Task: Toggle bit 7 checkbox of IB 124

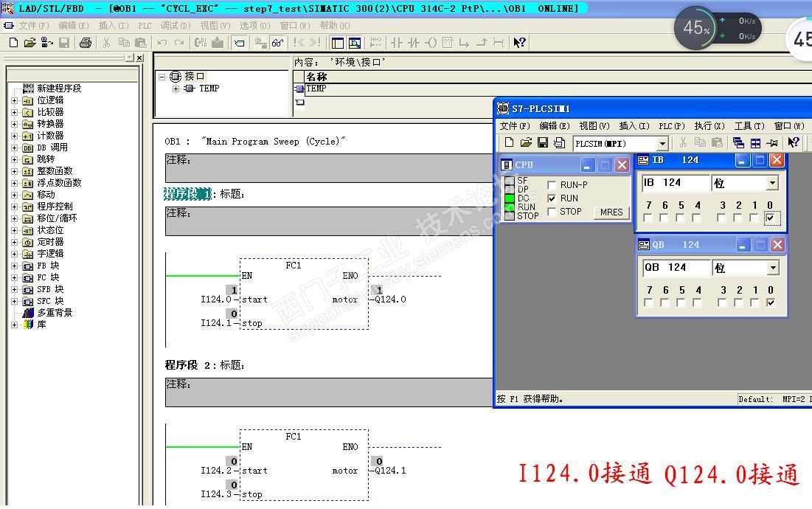Action: click(x=648, y=218)
